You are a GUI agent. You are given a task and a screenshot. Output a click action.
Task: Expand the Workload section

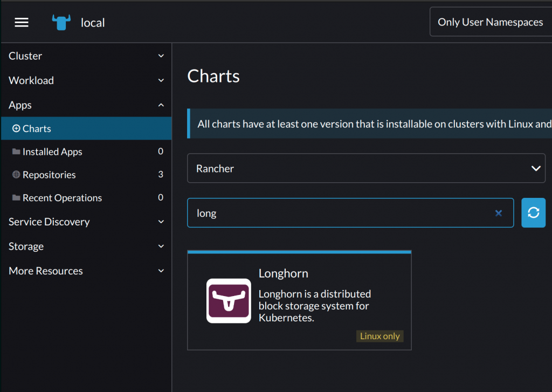click(x=161, y=80)
